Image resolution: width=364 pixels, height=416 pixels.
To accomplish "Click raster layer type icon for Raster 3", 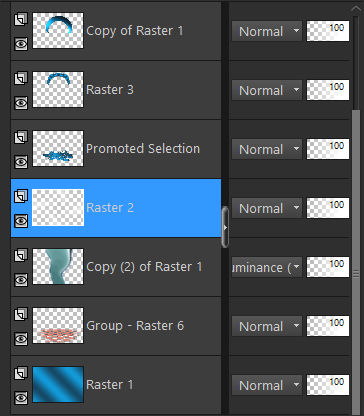I will (x=21, y=79).
